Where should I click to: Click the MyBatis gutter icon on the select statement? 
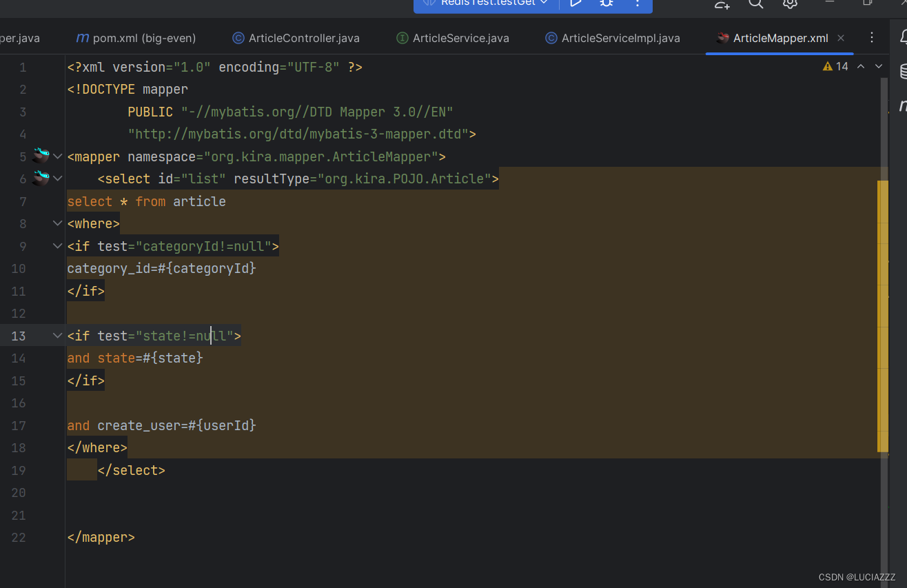(40, 178)
